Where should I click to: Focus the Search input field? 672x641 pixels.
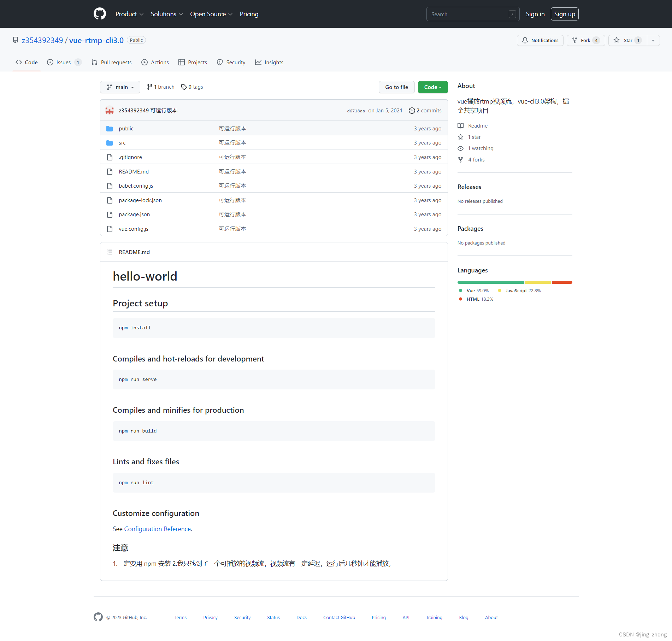[x=473, y=14]
